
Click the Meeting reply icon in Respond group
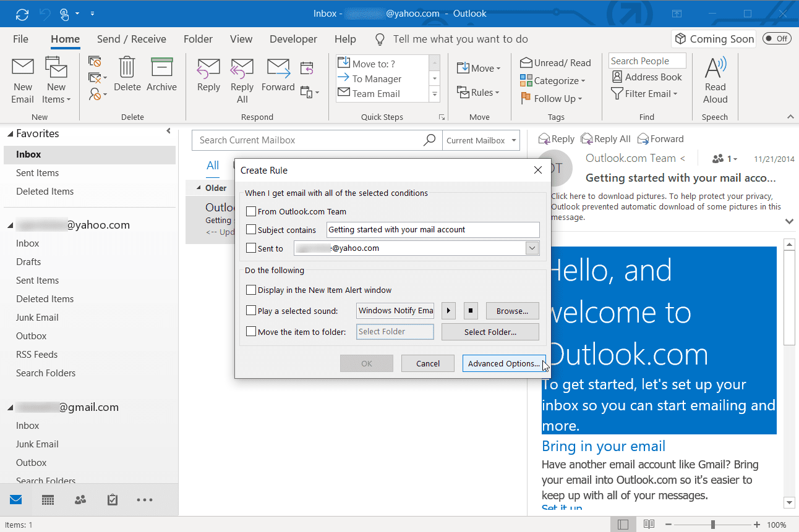pyautogui.click(x=307, y=67)
